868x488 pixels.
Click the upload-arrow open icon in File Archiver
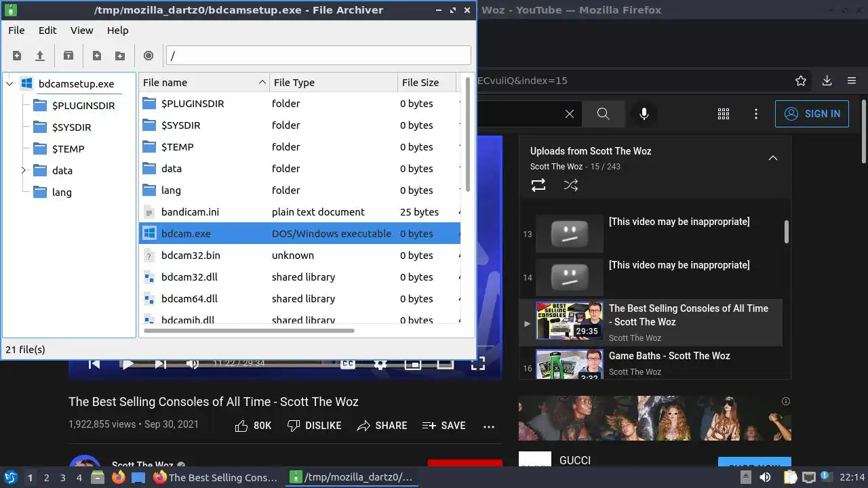(40, 56)
